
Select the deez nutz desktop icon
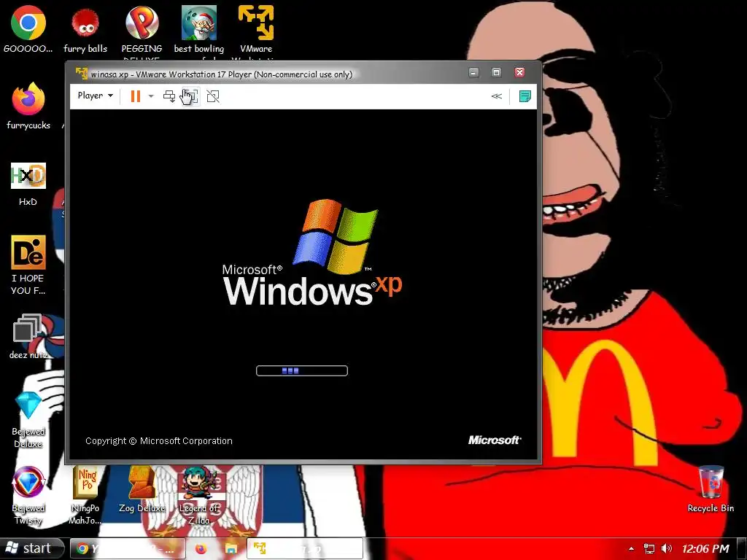pos(28,336)
